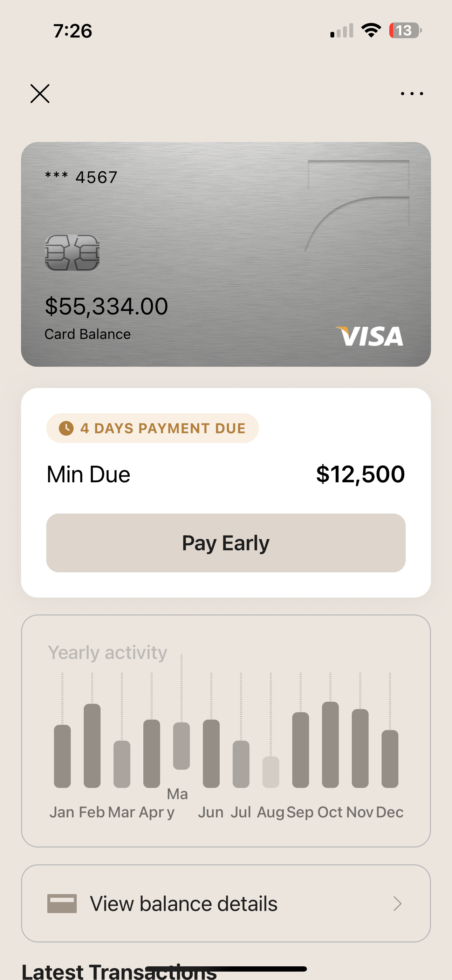The image size is (452, 980).
Task: Tap the Wi-Fi icon in status bar
Action: 371,30
